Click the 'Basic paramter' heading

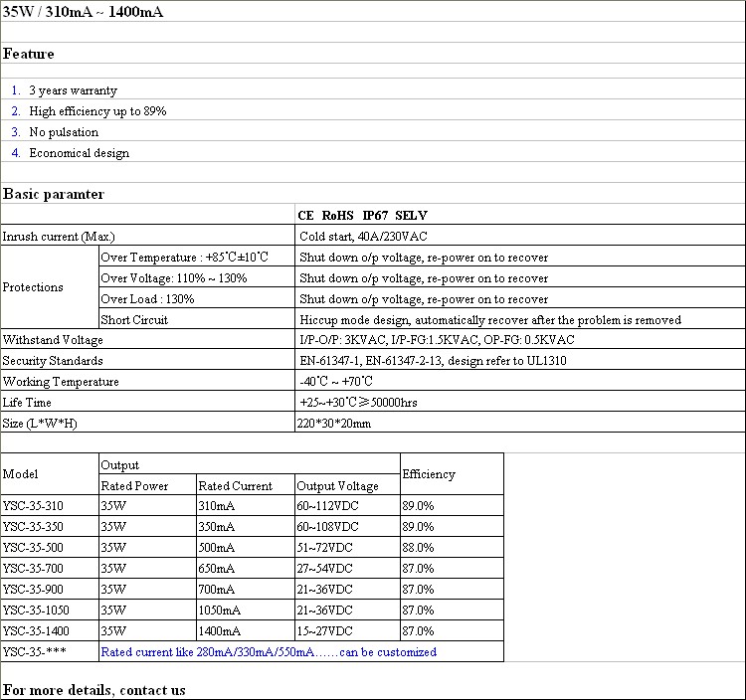pyautogui.click(x=54, y=194)
